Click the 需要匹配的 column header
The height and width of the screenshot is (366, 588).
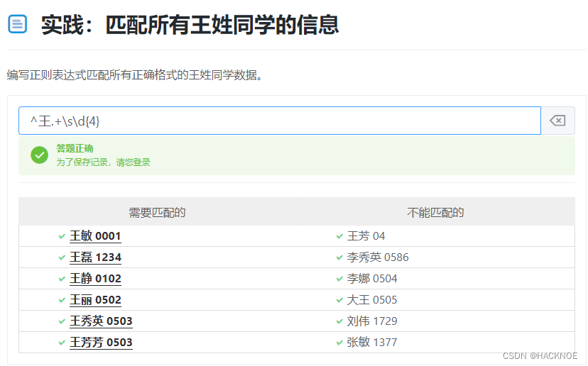[157, 212]
